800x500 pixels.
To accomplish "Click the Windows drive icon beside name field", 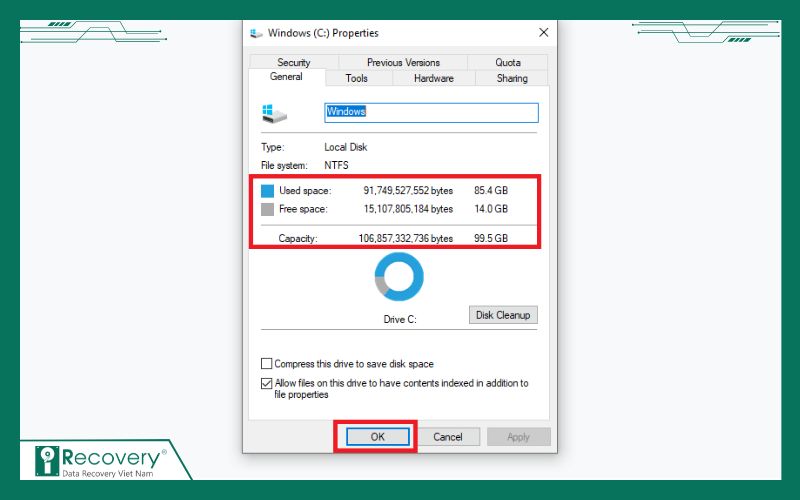I will (274, 112).
